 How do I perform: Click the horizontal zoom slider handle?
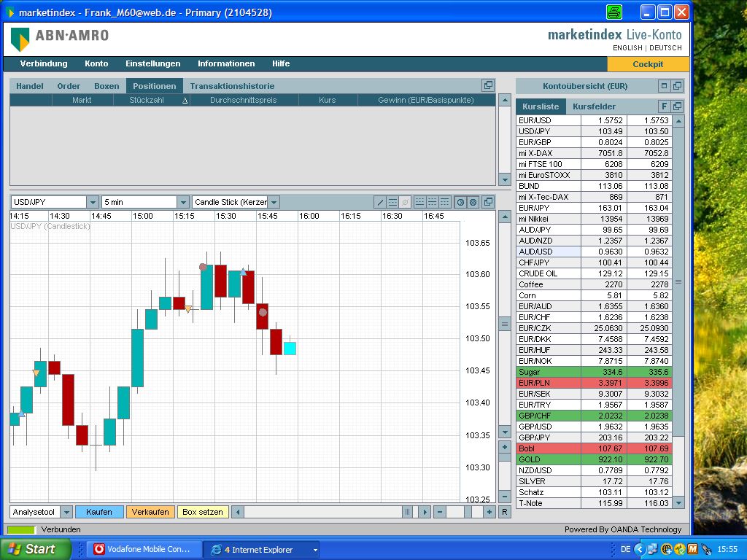(x=468, y=512)
